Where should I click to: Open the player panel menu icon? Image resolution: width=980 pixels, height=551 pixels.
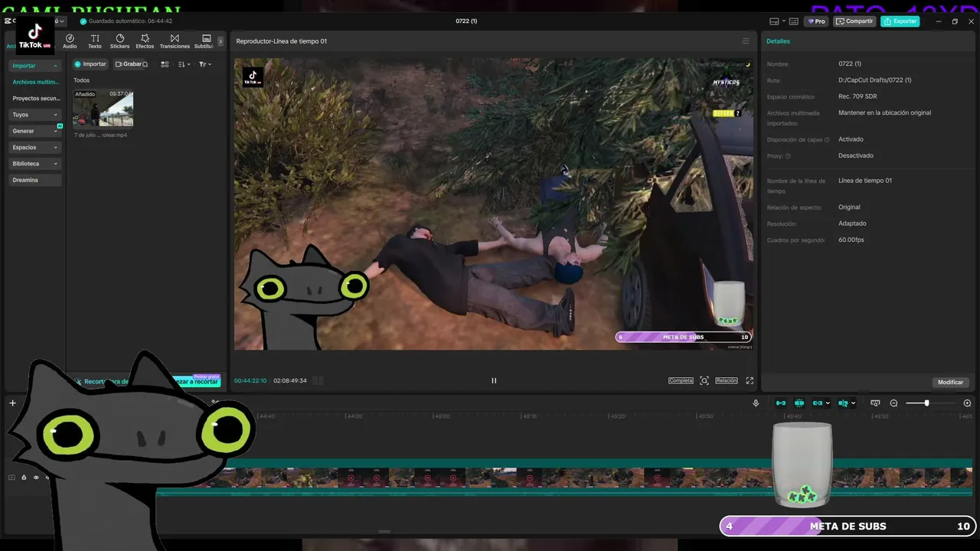pyautogui.click(x=746, y=41)
